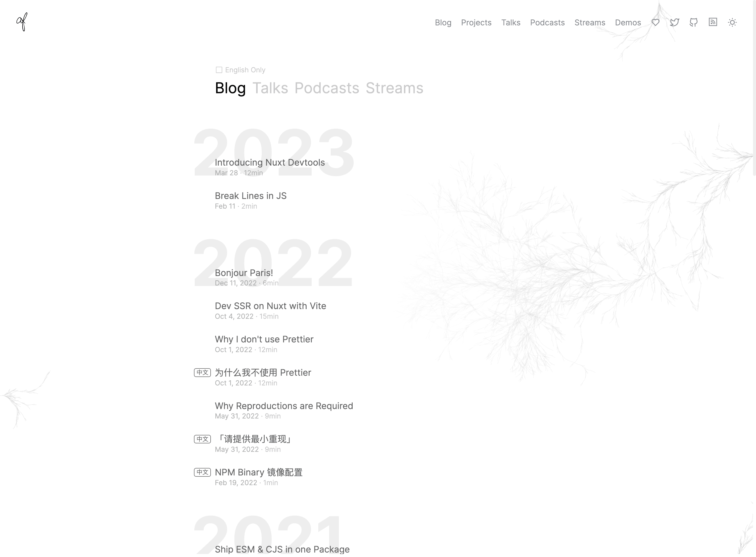Select the 中文 tag on 为什么我不使用 Prettier
Screen dimensions: 756x557
(202, 372)
